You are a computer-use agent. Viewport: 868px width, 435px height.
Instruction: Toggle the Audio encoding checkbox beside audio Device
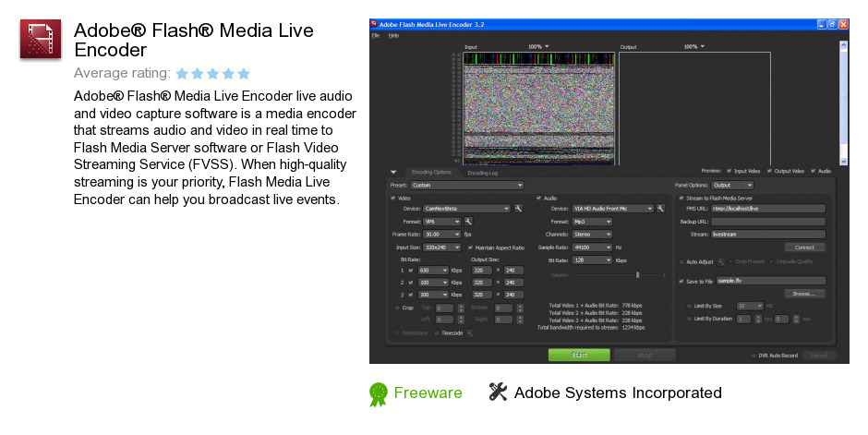pos(538,199)
